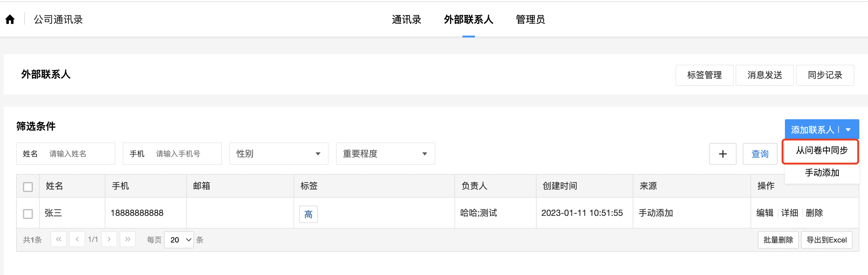Go to previous page arrow
The width and height of the screenshot is (868, 275).
tap(77, 239)
